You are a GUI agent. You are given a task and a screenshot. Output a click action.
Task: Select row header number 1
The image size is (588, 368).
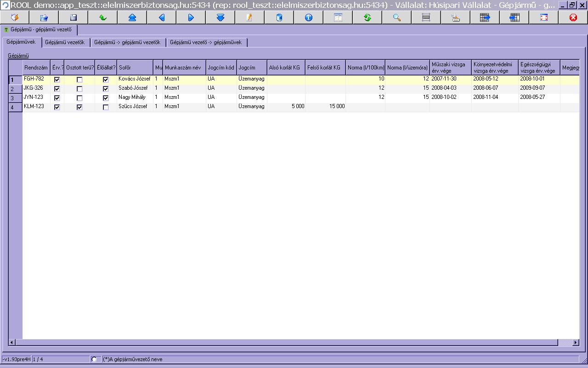tap(16, 80)
